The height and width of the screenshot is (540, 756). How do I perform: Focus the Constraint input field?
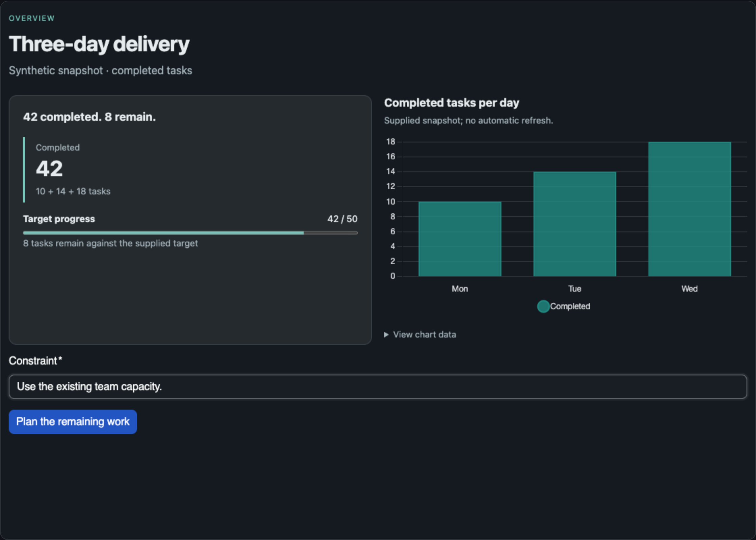pos(378,386)
